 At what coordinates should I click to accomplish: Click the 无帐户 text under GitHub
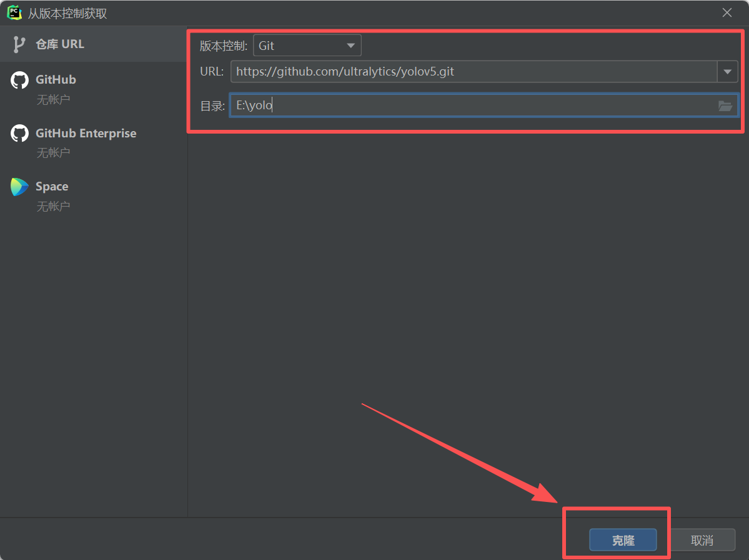[x=54, y=99]
